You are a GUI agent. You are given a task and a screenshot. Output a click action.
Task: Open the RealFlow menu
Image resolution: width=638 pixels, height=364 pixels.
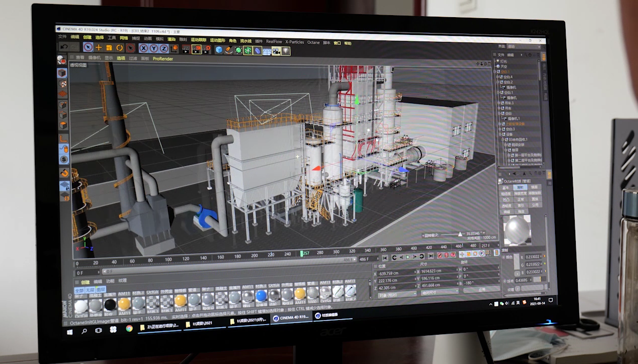[x=274, y=41]
